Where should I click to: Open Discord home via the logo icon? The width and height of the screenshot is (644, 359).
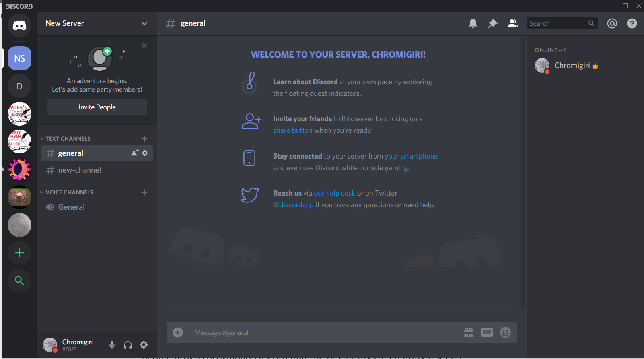pyautogui.click(x=19, y=26)
